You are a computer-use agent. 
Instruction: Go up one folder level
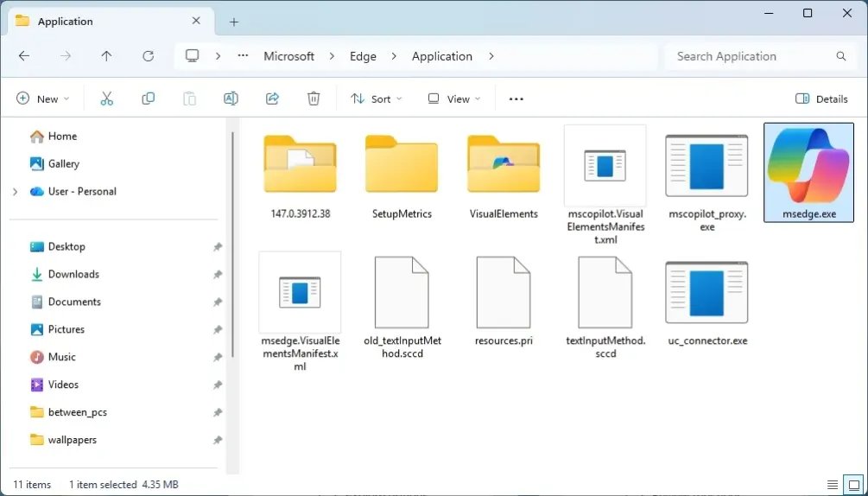coord(106,56)
